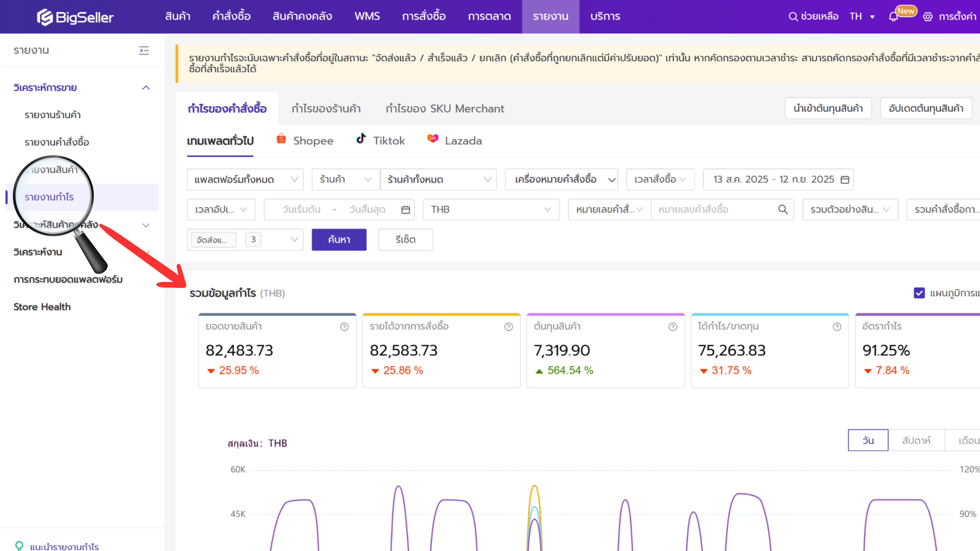Click the lightbulb แนะนำรายงานกำไร icon
Image resolution: width=980 pixels, height=551 pixels.
19,546
